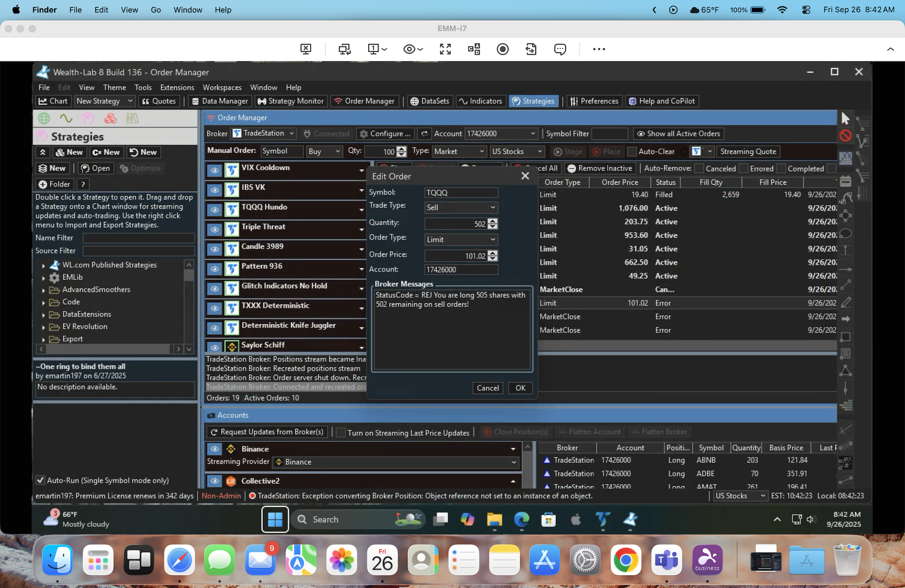Open the Workspaces menu
The width and height of the screenshot is (905, 588).
222,88
